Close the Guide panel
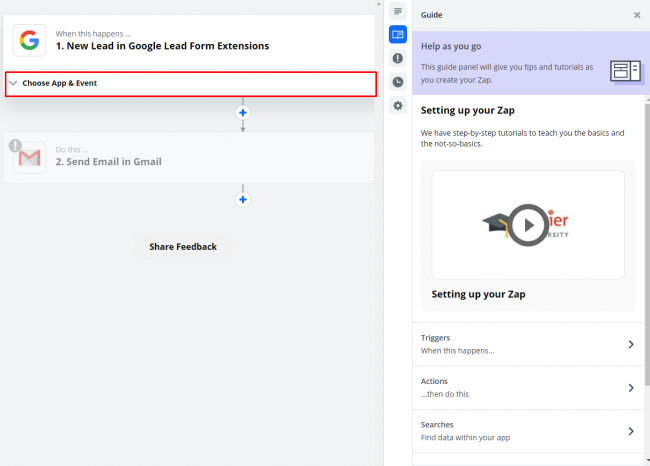 pyautogui.click(x=637, y=15)
